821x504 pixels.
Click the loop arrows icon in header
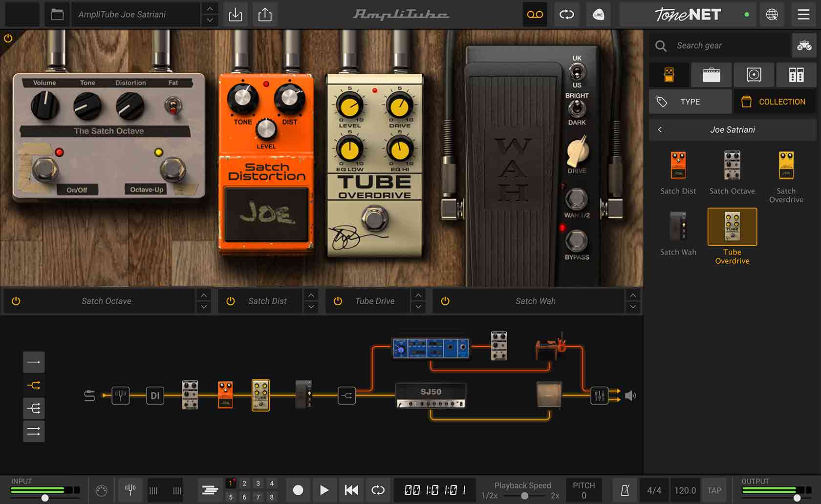click(566, 14)
